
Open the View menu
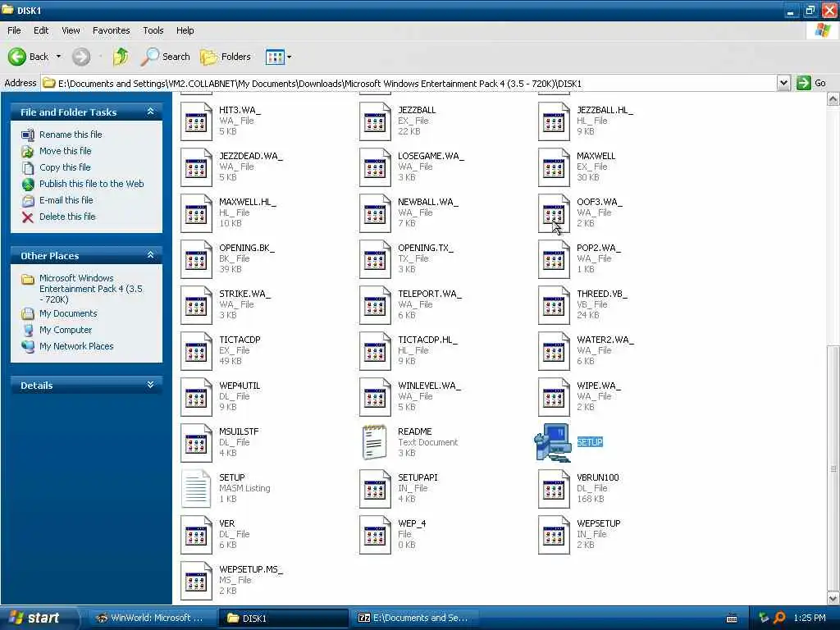click(x=71, y=30)
